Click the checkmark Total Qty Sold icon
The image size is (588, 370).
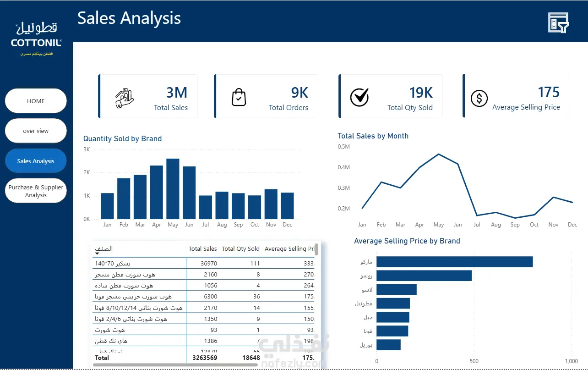[x=359, y=97]
